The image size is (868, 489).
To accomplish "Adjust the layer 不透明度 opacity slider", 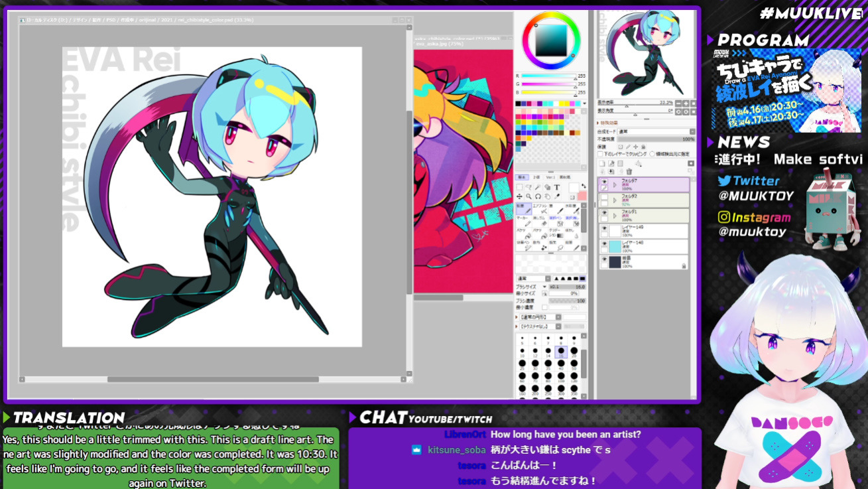I will (656, 139).
